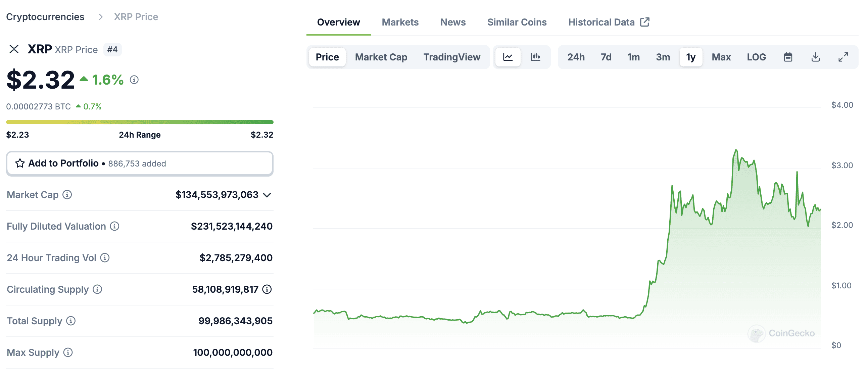
Task: Download the chart data
Action: (816, 57)
